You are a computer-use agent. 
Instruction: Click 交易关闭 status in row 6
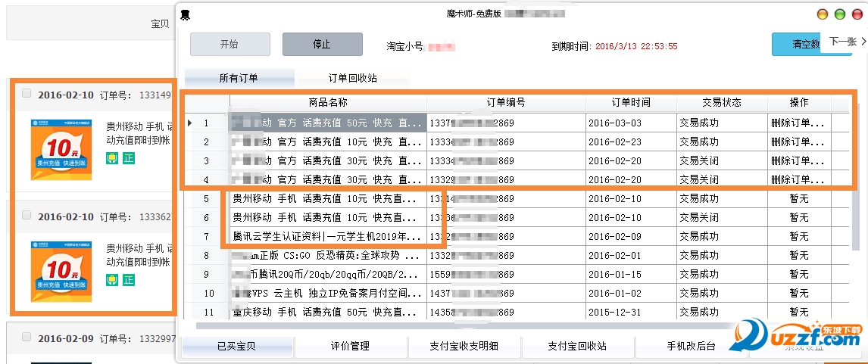(x=722, y=217)
